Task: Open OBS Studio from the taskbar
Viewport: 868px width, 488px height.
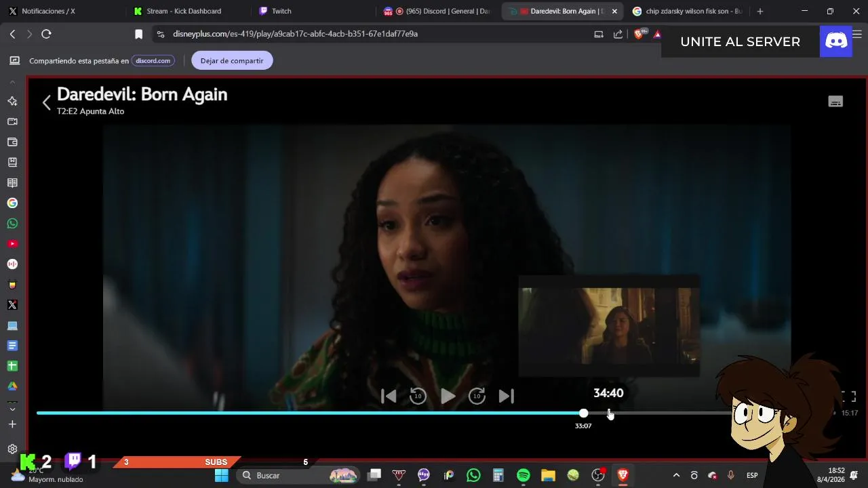Action: (x=597, y=475)
